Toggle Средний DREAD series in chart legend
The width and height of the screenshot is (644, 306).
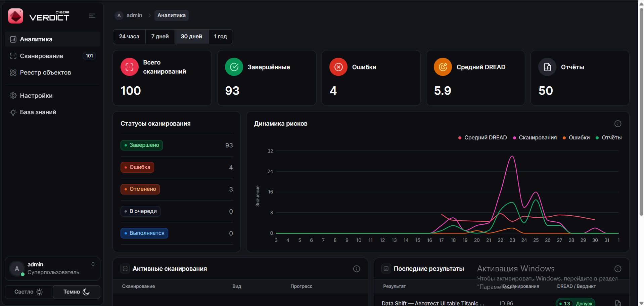[482, 138]
